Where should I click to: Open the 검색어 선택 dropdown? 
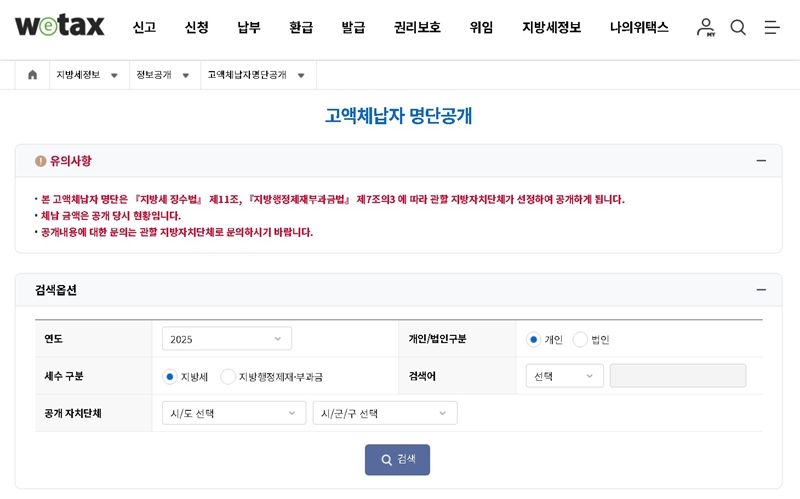(564, 376)
